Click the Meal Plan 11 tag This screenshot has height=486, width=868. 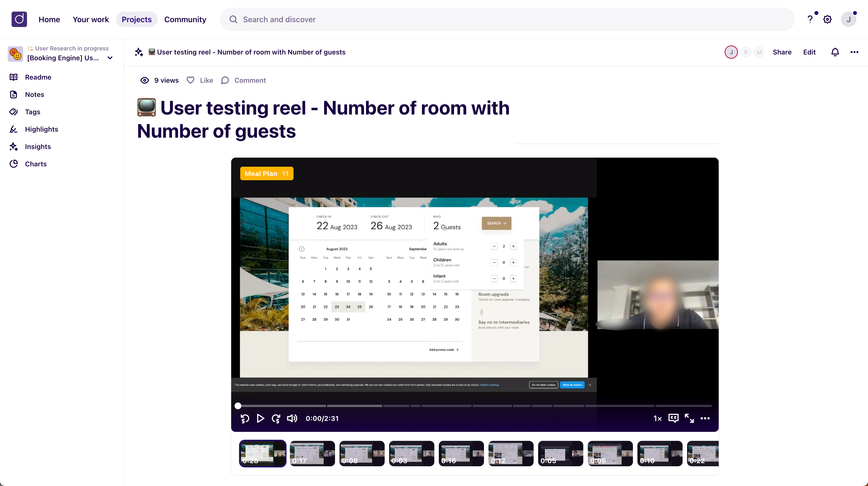pos(266,174)
